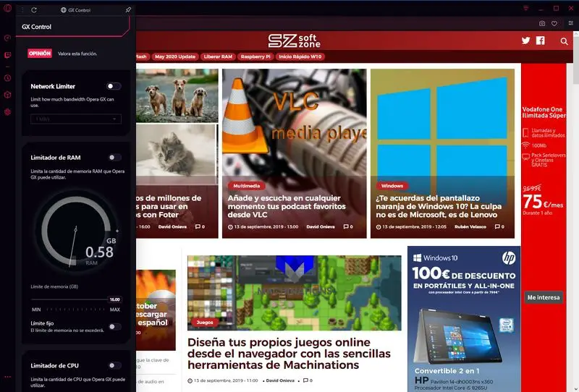Open David Onieva author under Machinations article

click(280, 380)
